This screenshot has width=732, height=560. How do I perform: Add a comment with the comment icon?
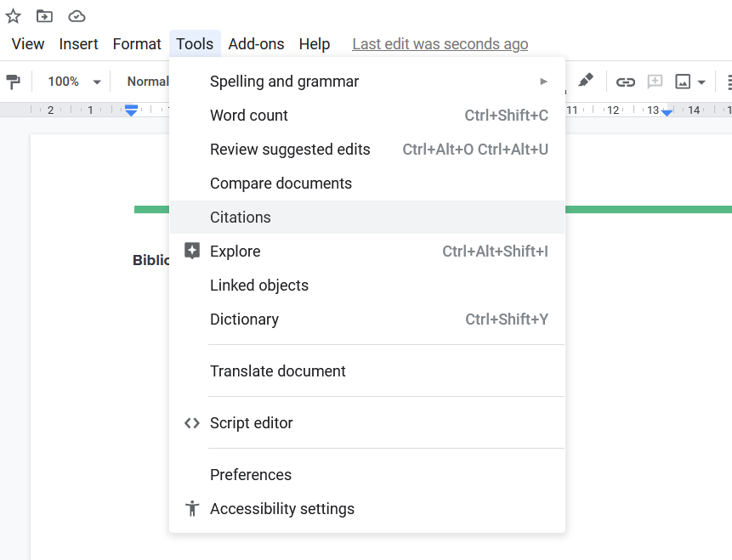(655, 81)
